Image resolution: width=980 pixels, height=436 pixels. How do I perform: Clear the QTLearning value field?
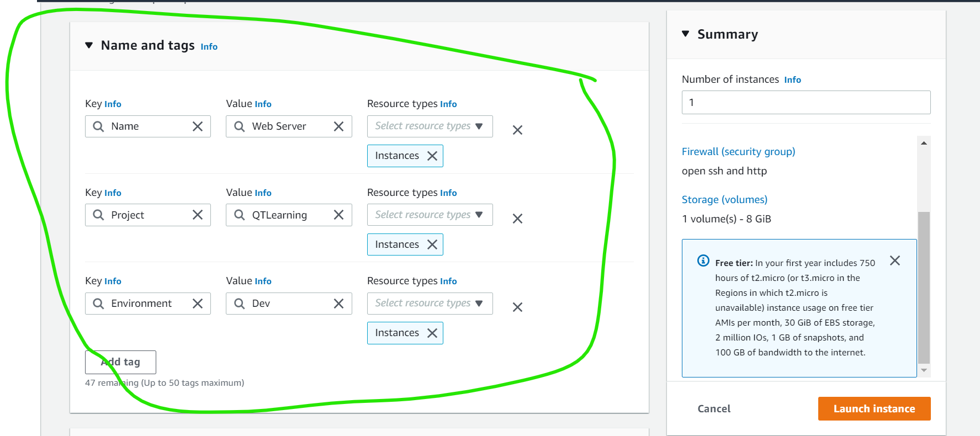click(x=338, y=215)
